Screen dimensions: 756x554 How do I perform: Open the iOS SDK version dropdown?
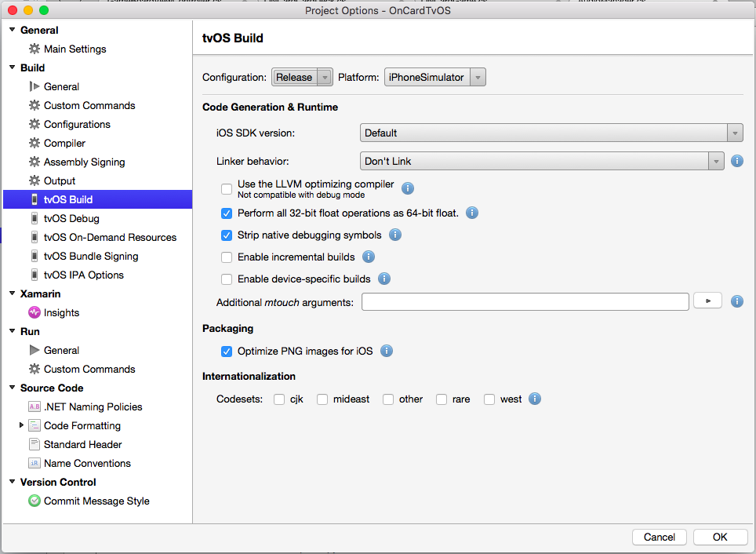[734, 133]
